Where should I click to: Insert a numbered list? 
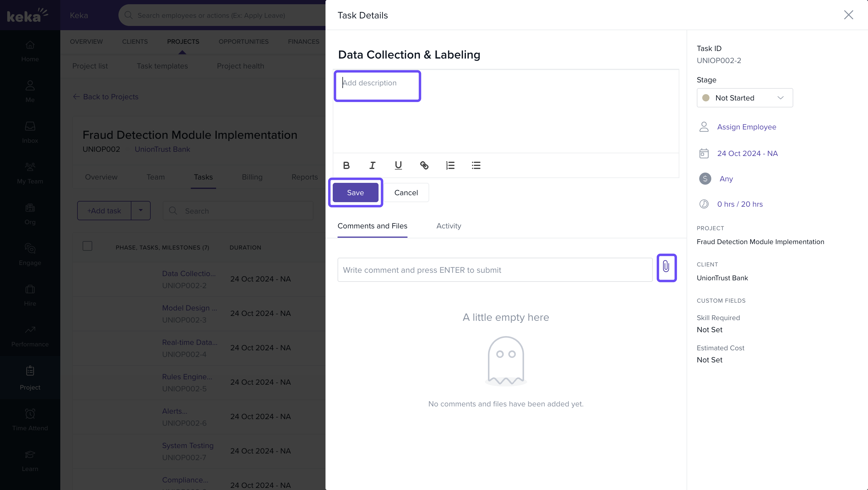(450, 165)
